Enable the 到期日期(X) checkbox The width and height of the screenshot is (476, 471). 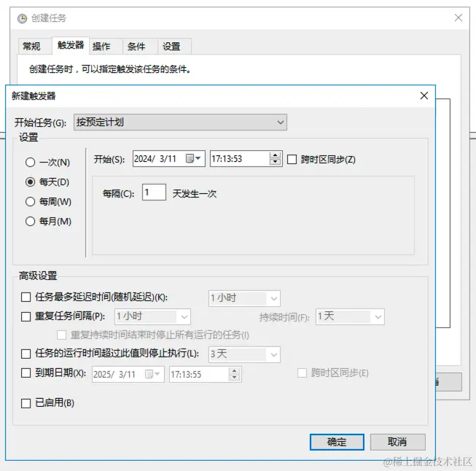(26, 373)
